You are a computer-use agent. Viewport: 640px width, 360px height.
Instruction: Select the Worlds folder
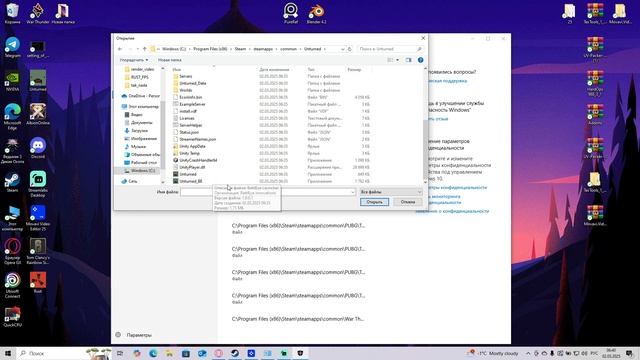coord(186,90)
